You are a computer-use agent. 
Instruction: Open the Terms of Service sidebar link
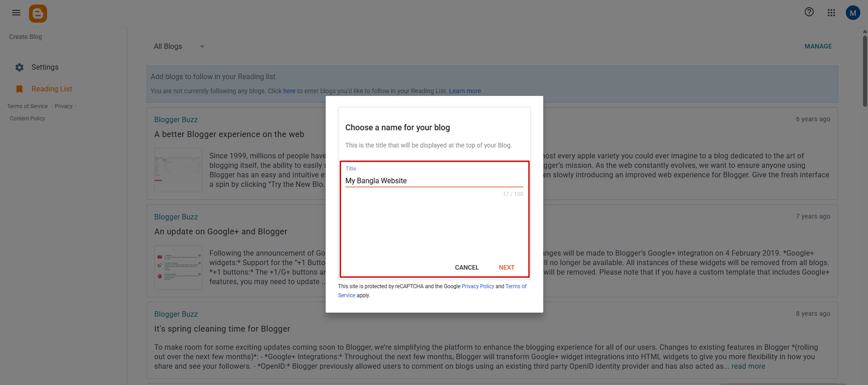(28, 106)
